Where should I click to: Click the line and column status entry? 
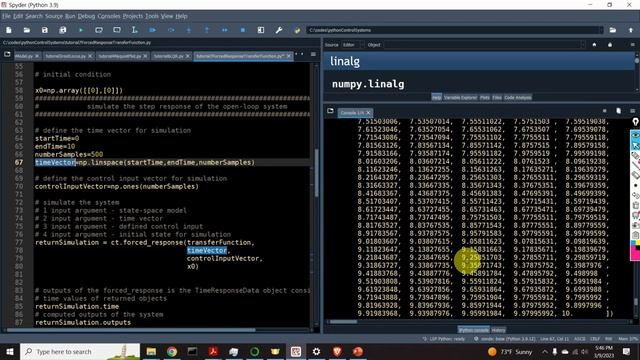(x=554, y=339)
